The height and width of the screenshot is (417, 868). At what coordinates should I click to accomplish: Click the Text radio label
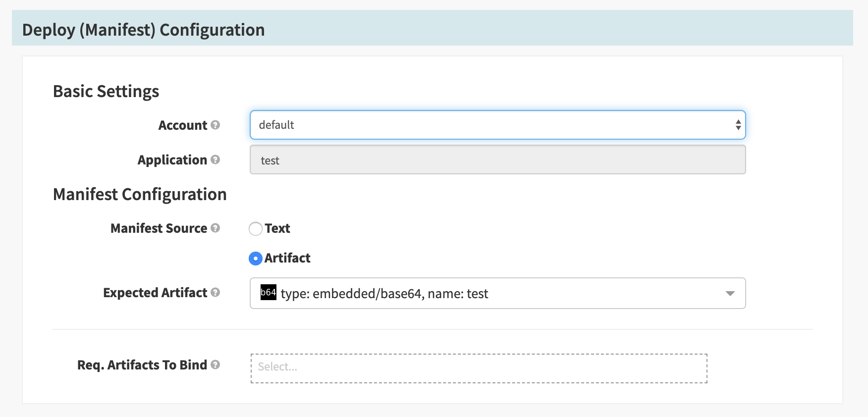[x=277, y=228]
